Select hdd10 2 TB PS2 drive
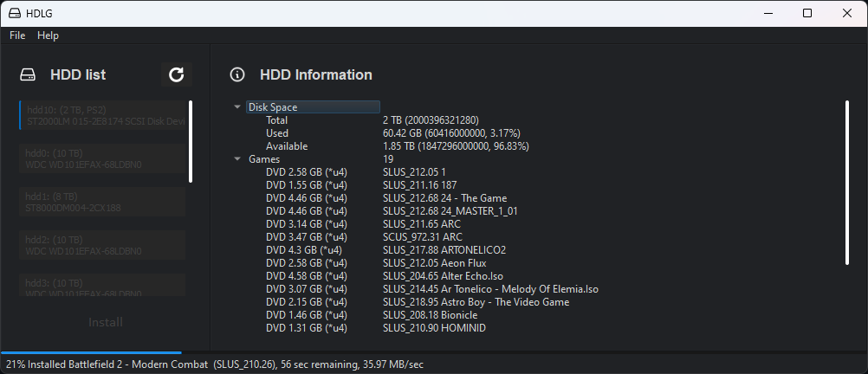 click(x=102, y=115)
